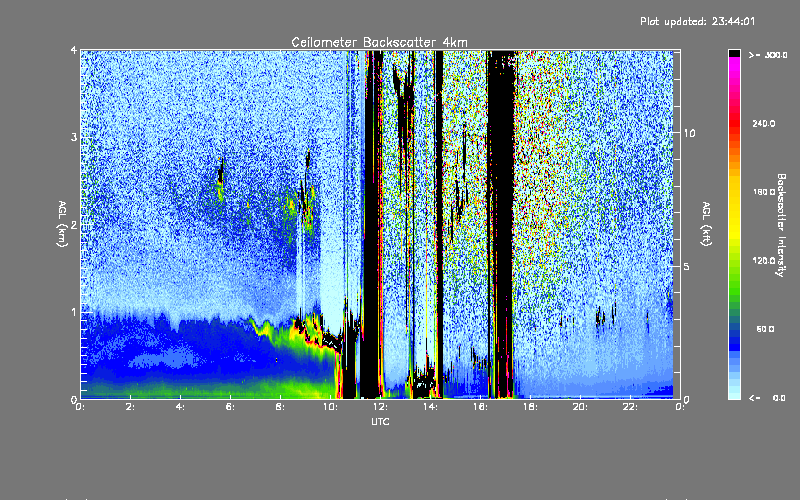Viewport: 800px width, 500px height.
Task: Click the "2:" hour tick label
Action: 130,407
